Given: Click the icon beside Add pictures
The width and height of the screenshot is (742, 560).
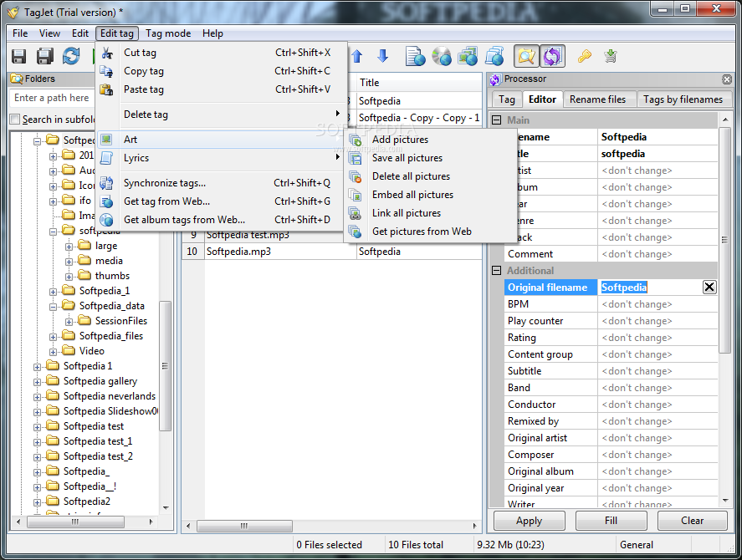Looking at the screenshot, I should 356,140.
